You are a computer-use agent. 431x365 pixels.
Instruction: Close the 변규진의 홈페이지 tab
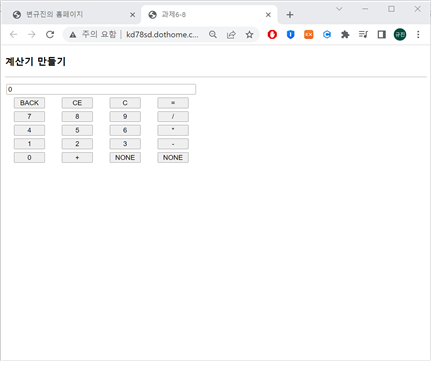pos(132,15)
